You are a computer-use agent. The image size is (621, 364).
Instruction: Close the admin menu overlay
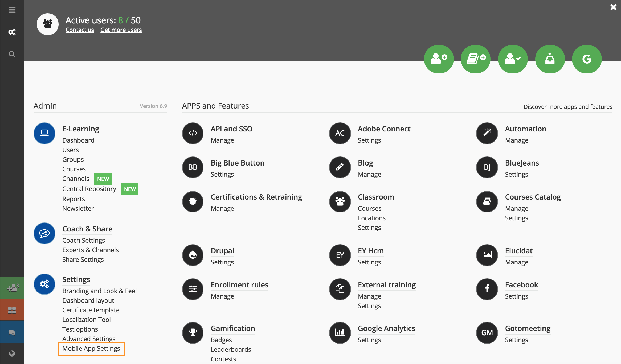(613, 7)
